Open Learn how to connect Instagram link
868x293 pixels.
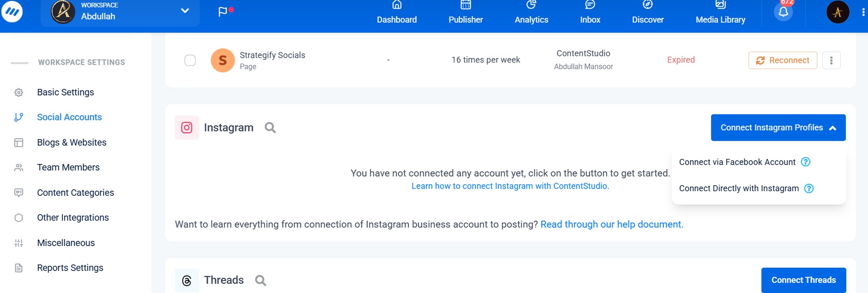pyautogui.click(x=510, y=186)
